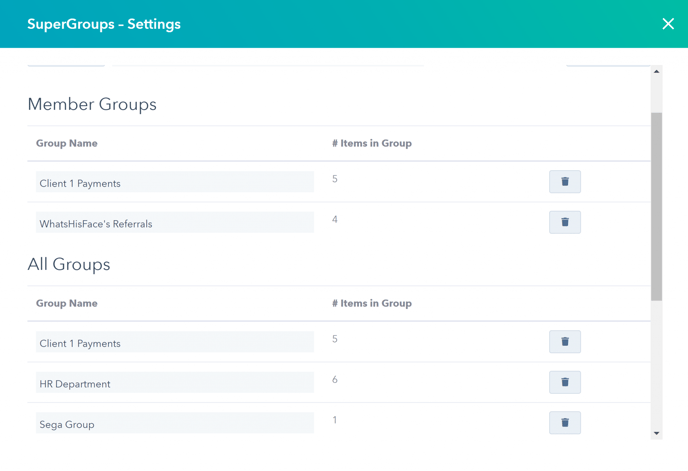The image size is (688, 471).
Task: Click Group Name header under All Groups
Action: pyautogui.click(x=67, y=303)
